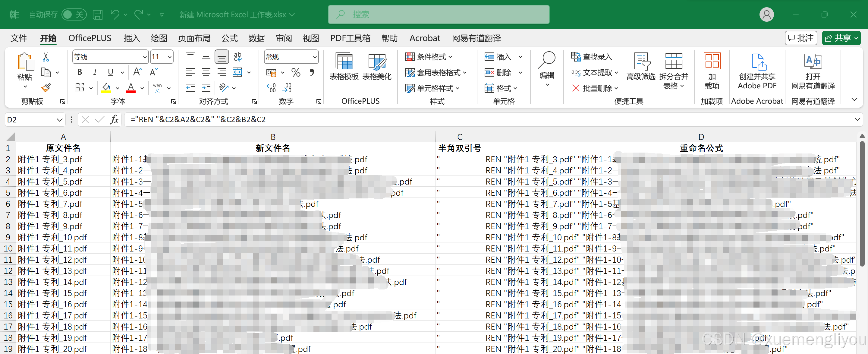868x354 pixels.
Task: Toggle italic formatting
Action: (x=95, y=72)
